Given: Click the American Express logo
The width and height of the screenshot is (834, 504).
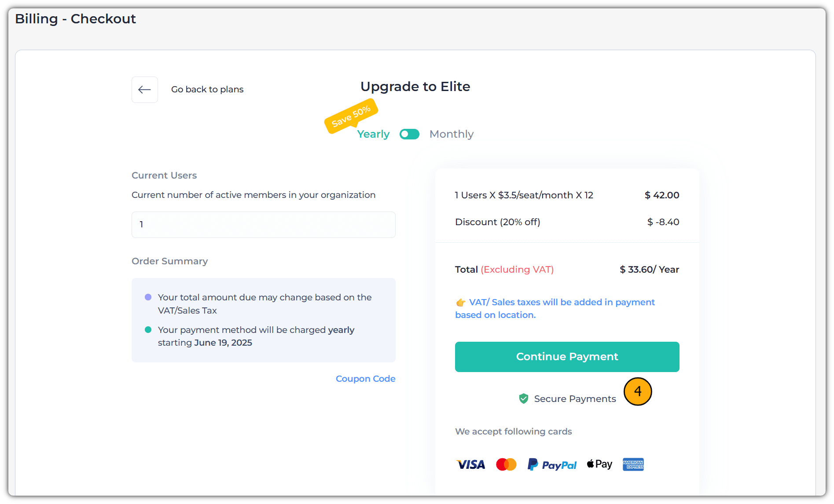Looking at the screenshot, I should (633, 464).
